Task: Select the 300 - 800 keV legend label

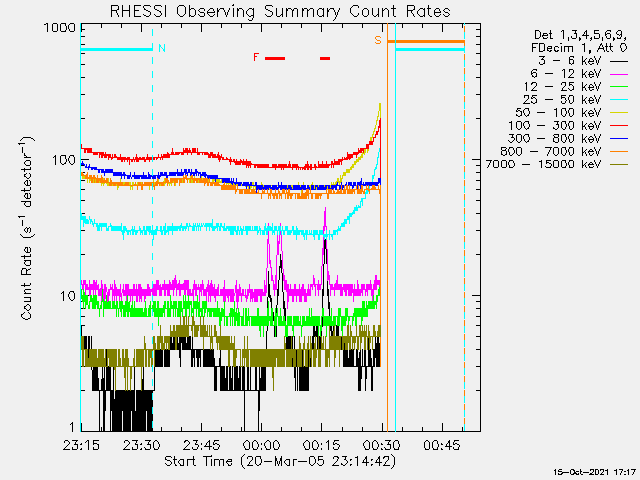Action: 555,138
